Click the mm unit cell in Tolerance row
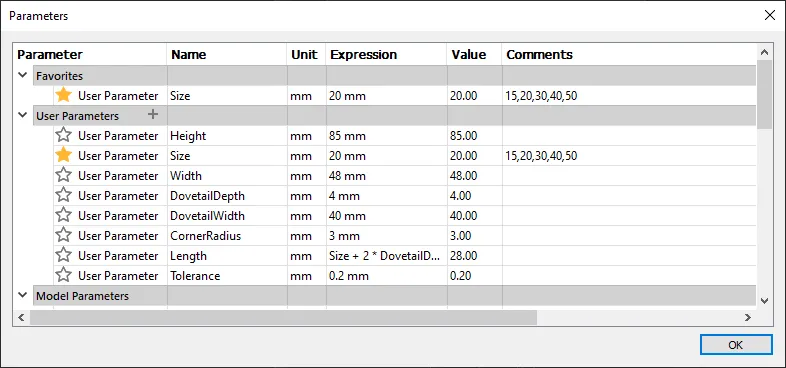Viewport: 786px width, 368px height. [306, 276]
